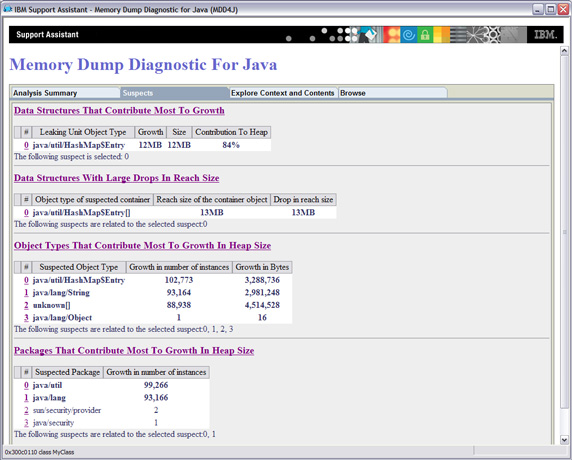This screenshot has height=460, width=572.
Task: Click the Support Assistant banner title
Action: coord(47,35)
